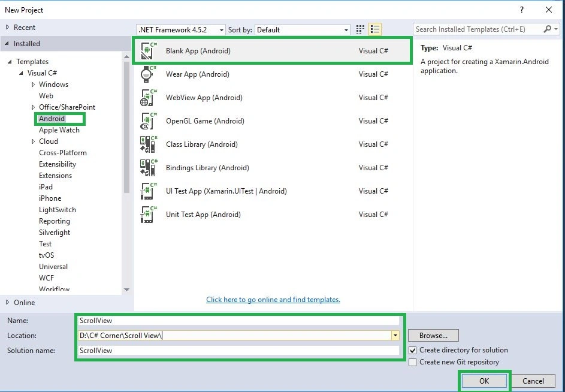Select Class Library (Android) template name

202,144
